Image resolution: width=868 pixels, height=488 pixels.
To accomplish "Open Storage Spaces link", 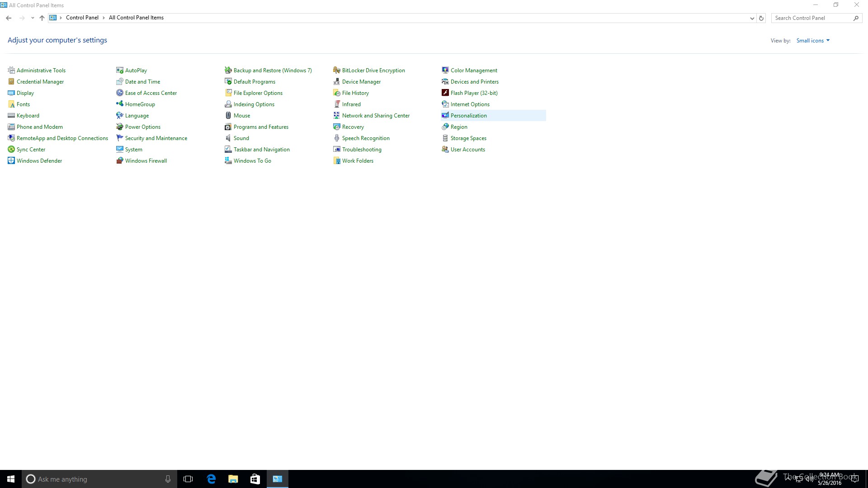I will pos(468,138).
